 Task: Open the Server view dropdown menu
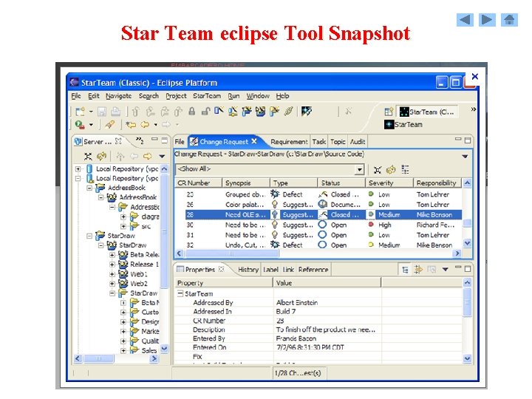[x=162, y=157]
